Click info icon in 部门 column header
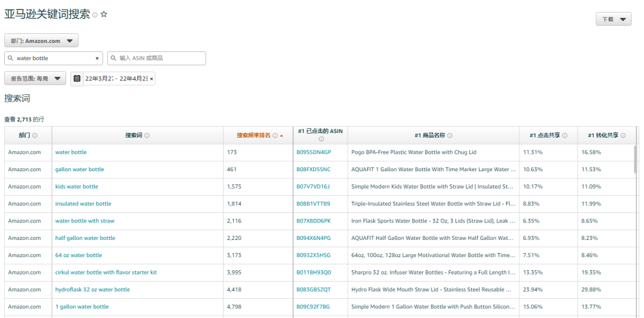This screenshot has width=644, height=318. pos(35,135)
